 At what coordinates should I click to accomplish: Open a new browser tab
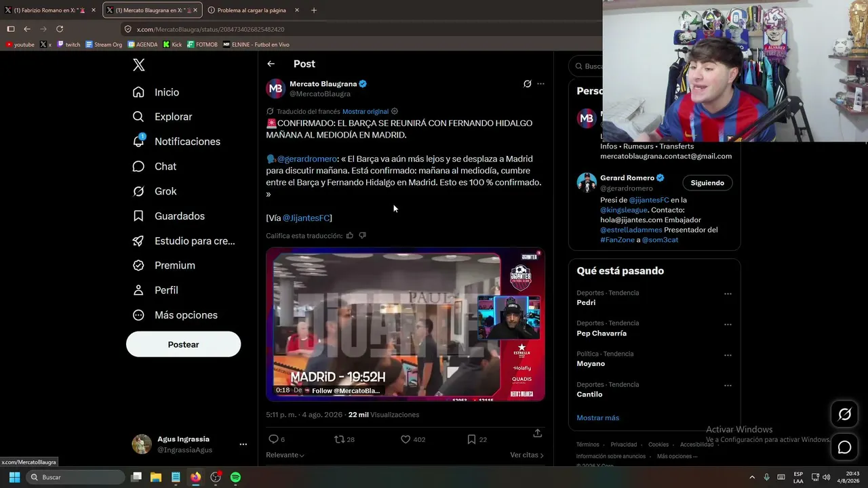point(314,10)
